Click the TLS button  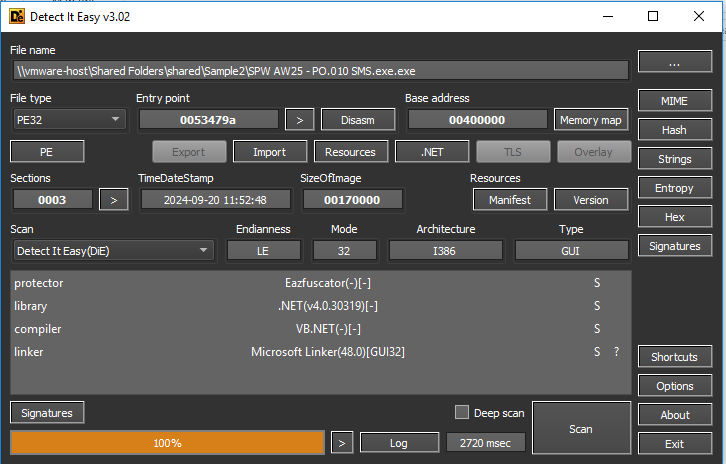513,152
